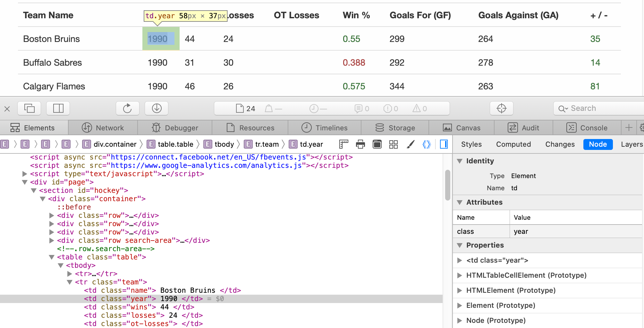
Task: Expand the td class="year" property row
Action: click(x=460, y=260)
